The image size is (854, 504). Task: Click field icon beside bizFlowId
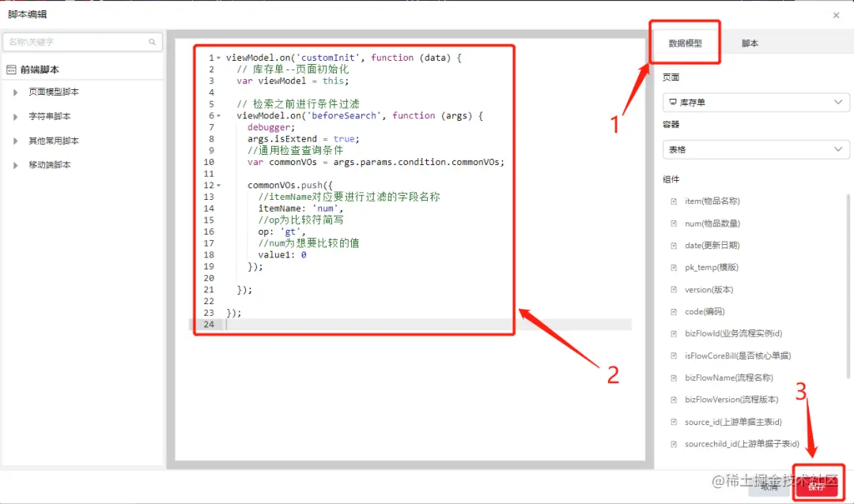click(x=674, y=333)
